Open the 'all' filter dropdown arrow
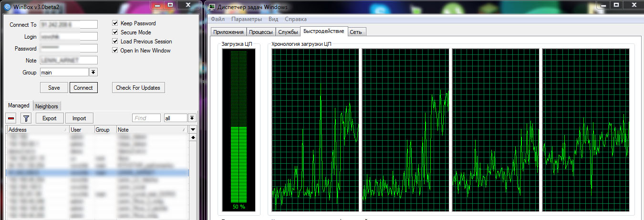 click(192, 118)
